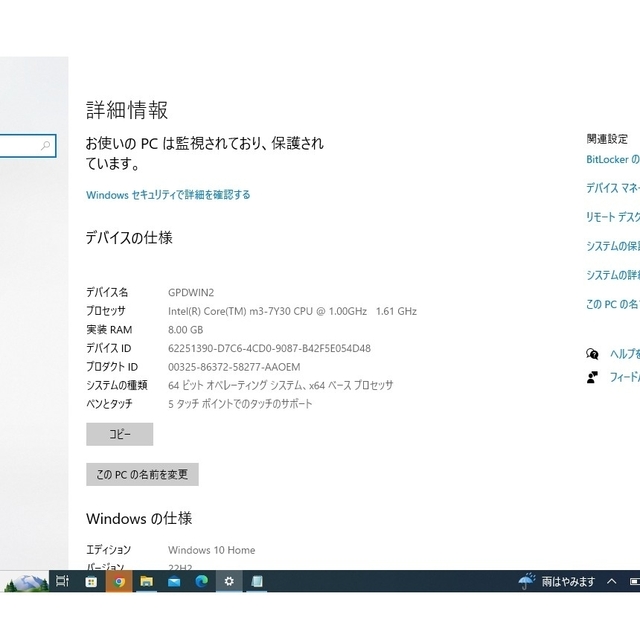Select the system type value 64 ビット
640x640 pixels.
point(281,385)
